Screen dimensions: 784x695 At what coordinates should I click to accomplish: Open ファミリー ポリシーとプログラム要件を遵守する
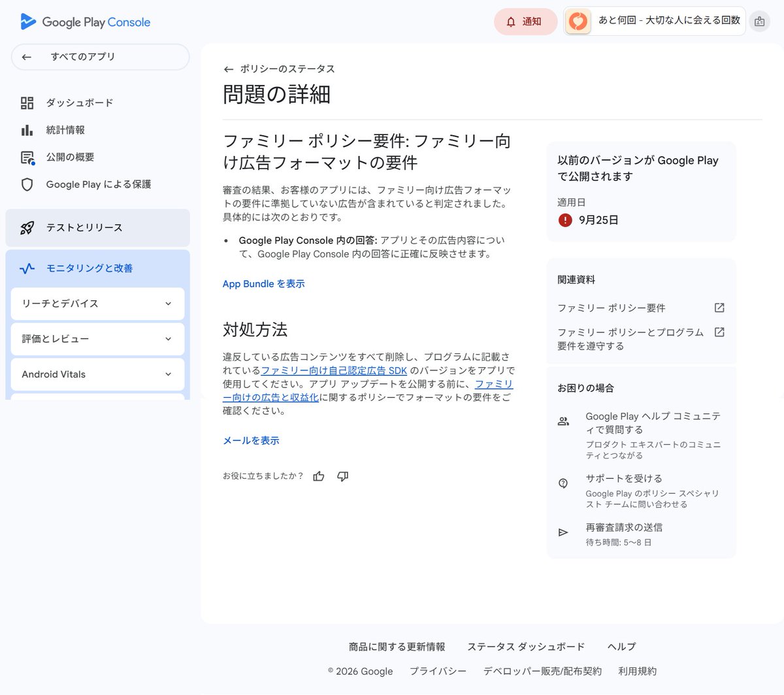click(630, 339)
